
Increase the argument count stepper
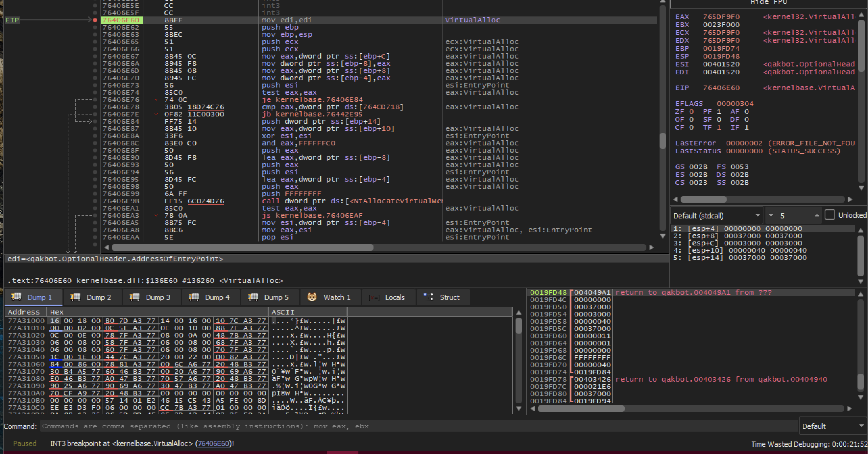[x=817, y=215]
